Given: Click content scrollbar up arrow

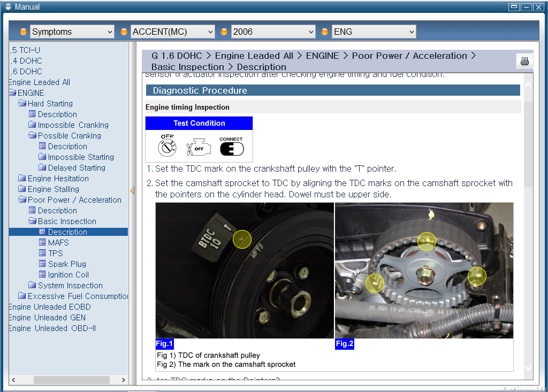Looking at the screenshot, I should [528, 85].
